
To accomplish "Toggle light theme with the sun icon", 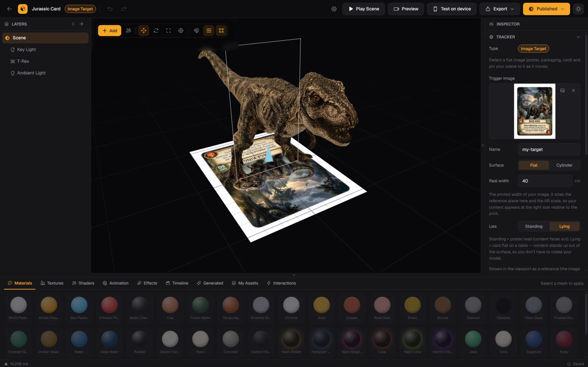I will (578, 9).
